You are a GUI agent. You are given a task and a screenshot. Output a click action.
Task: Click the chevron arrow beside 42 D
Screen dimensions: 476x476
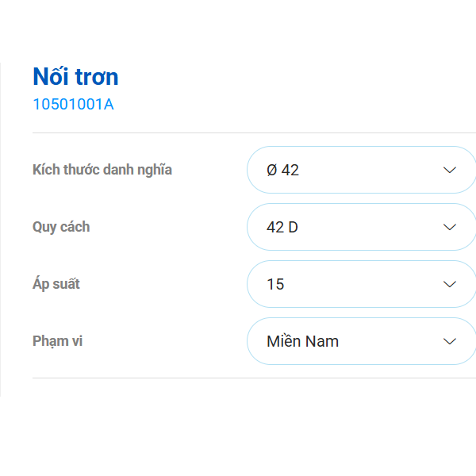[449, 227]
